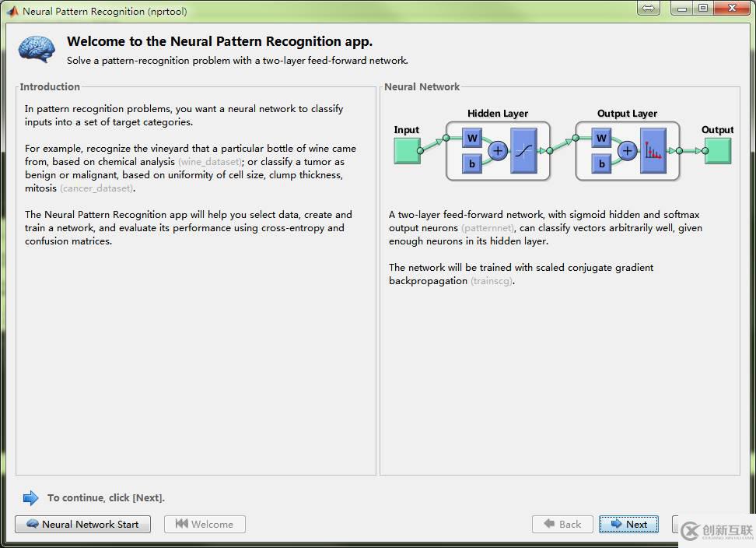
Task: Click the wine_dataset link
Action: (210, 162)
